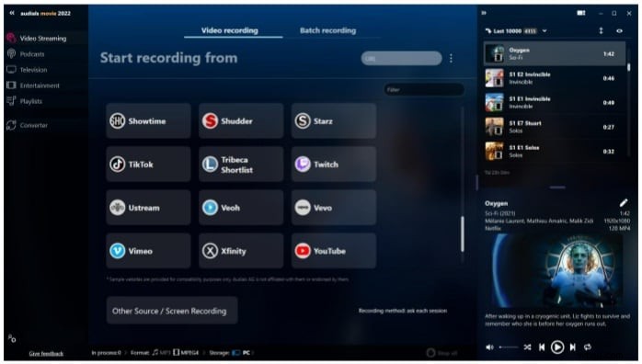
Task: Open the Last 10000 list dropdown
Action: click(545, 31)
